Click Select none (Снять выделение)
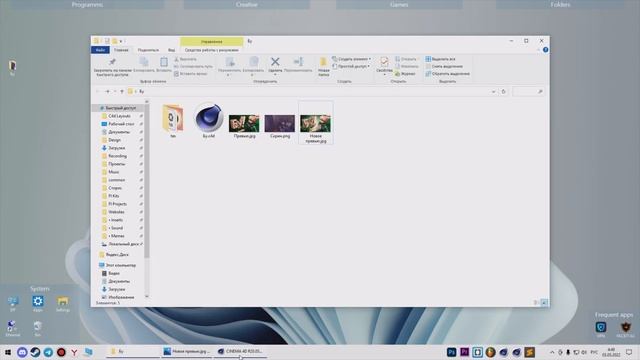Viewport: 640px width, 360px height. pos(444,67)
